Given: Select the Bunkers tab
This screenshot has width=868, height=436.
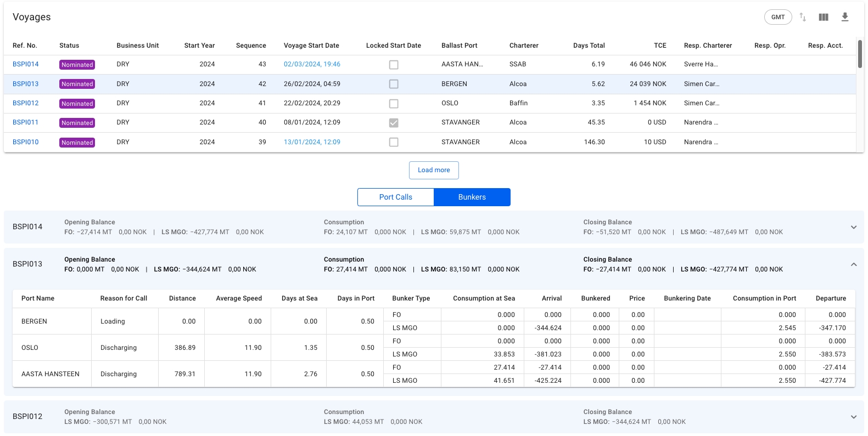Looking at the screenshot, I should click(x=472, y=197).
